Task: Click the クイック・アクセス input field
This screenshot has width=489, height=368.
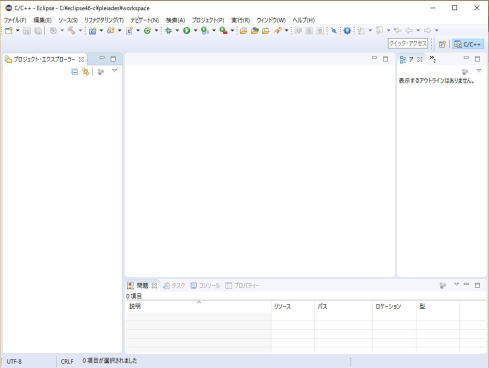Action: [408, 44]
